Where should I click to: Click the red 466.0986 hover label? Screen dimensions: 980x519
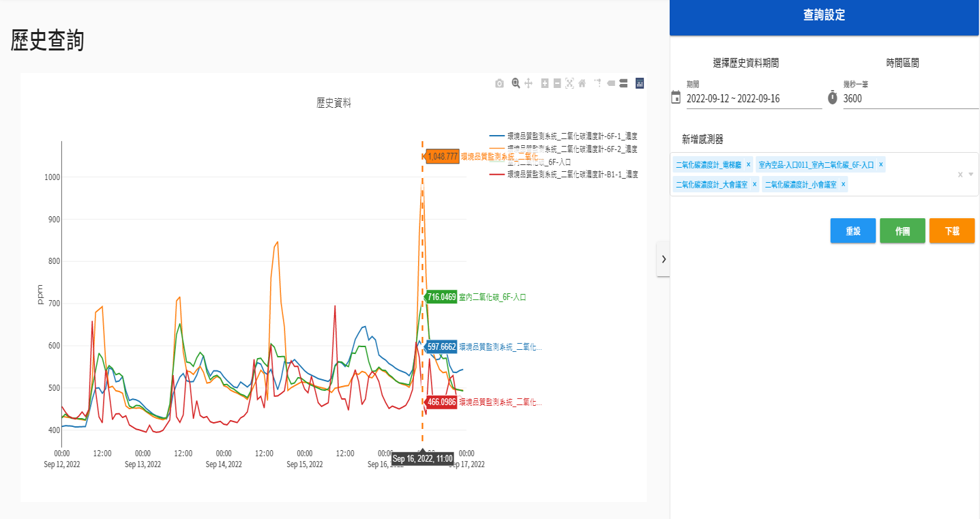[x=441, y=402]
